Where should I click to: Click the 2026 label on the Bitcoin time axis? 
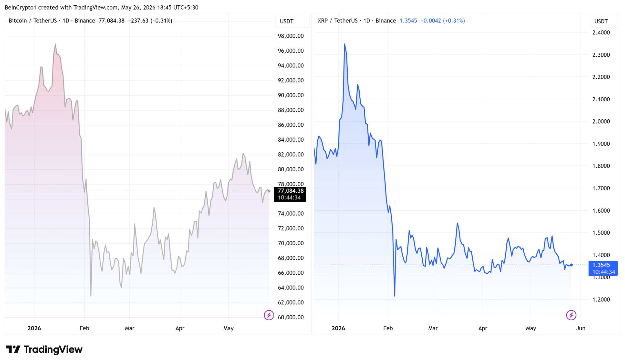coord(34,328)
